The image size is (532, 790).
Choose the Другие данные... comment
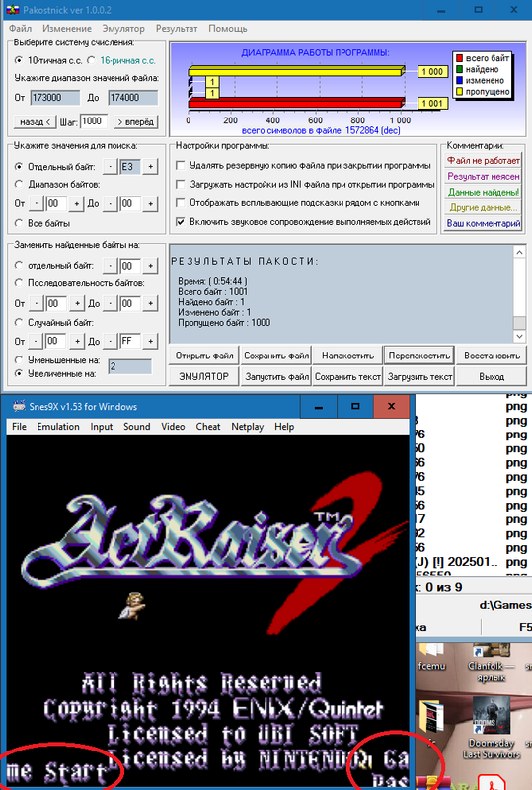tap(483, 207)
